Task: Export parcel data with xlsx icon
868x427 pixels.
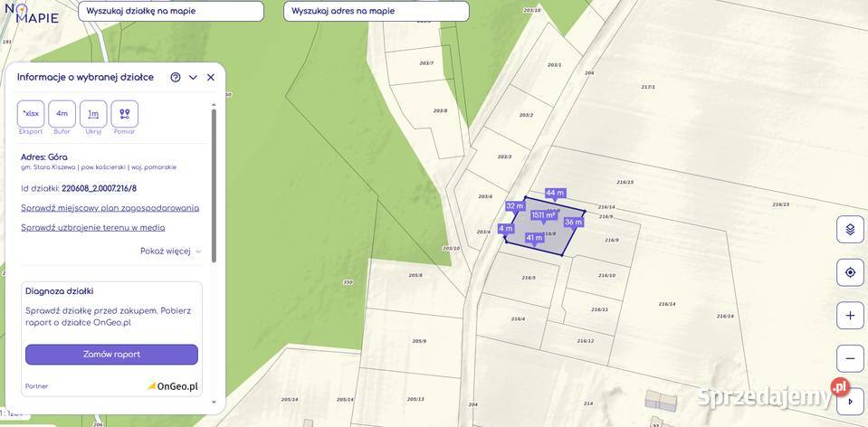Action: [x=31, y=114]
